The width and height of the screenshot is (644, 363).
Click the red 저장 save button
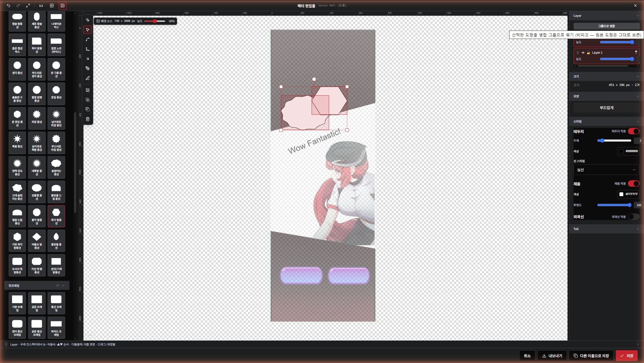(627, 356)
